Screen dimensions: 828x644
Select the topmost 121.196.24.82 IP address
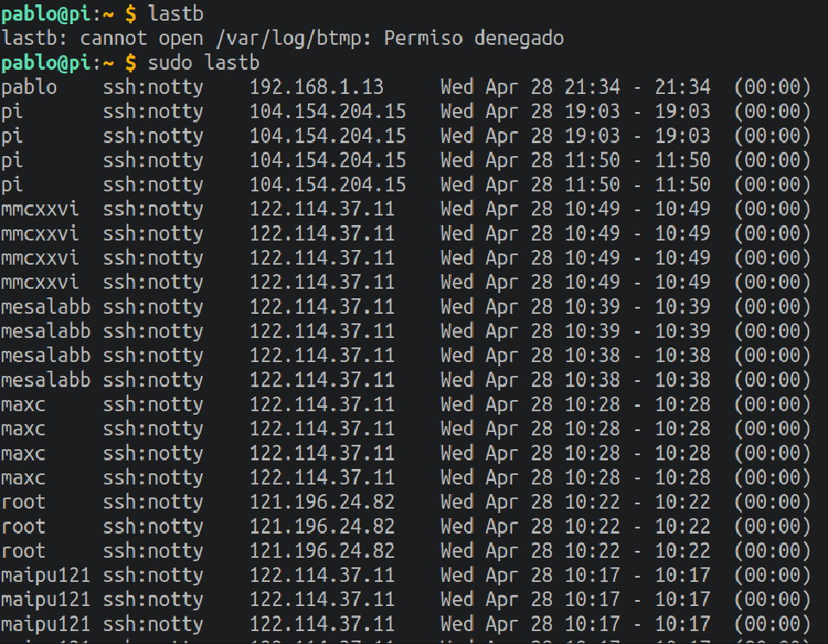pyautogui.click(x=323, y=501)
